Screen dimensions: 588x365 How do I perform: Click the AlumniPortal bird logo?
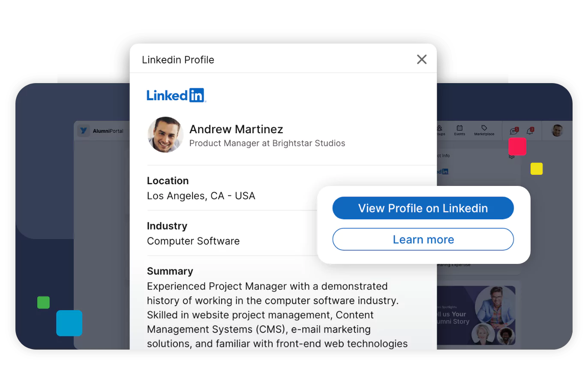(x=84, y=130)
